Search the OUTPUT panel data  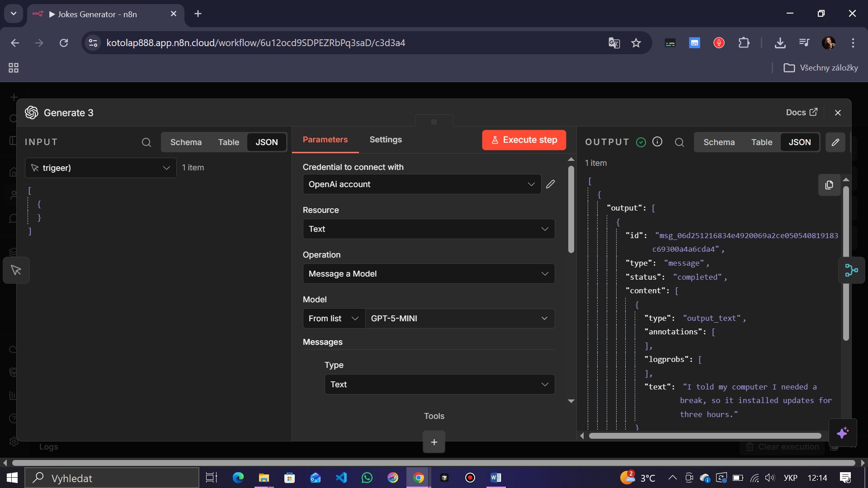point(679,142)
